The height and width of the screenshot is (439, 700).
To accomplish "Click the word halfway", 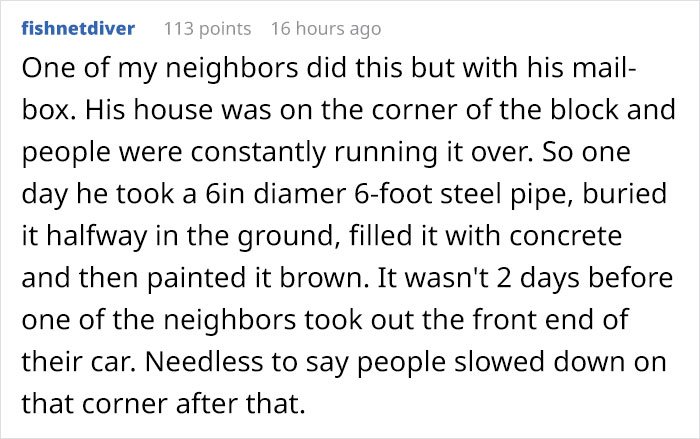I will click(x=96, y=237).
